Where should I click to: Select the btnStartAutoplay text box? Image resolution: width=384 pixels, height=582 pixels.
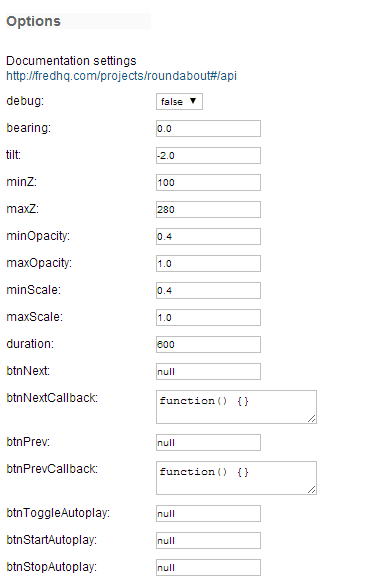point(208,540)
